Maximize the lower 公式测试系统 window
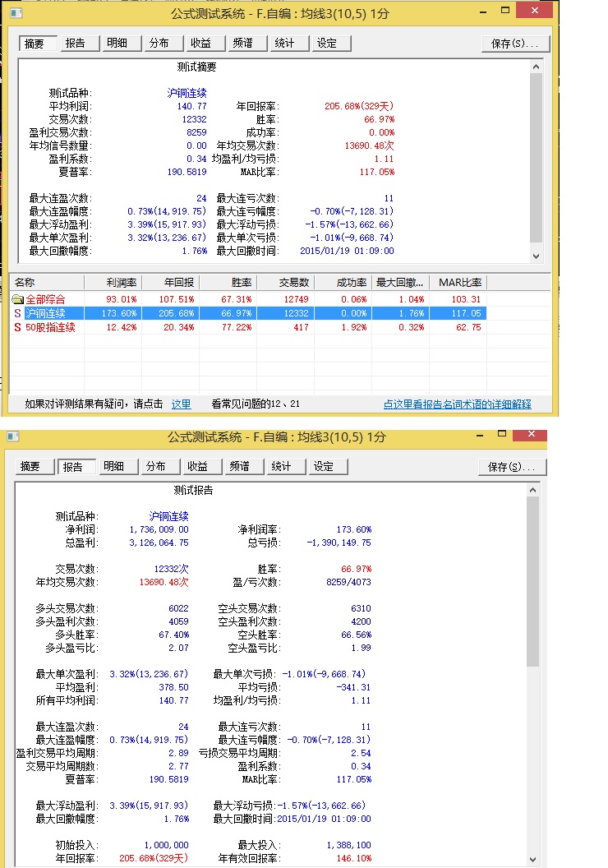This screenshot has height=868, width=608. click(502, 433)
